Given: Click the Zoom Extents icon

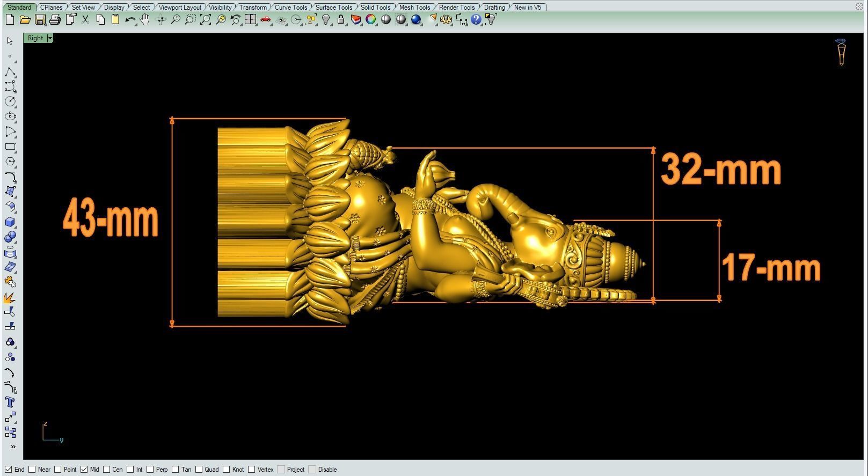Looking at the screenshot, I should point(205,20).
